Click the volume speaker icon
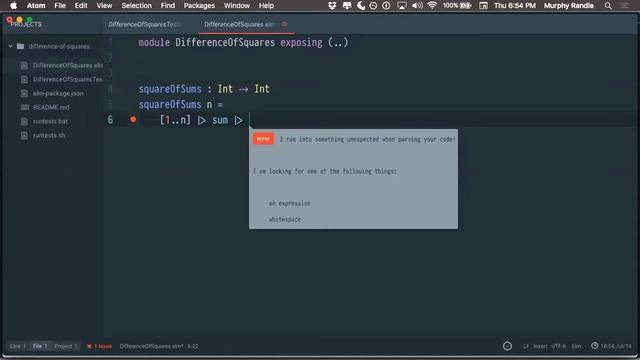640x360 pixels. [417, 6]
